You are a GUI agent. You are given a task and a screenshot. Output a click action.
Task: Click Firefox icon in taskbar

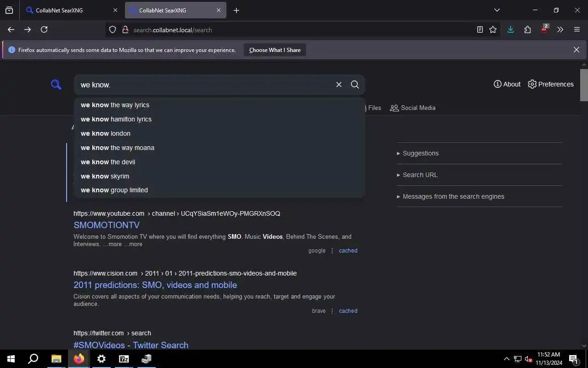pos(79,359)
